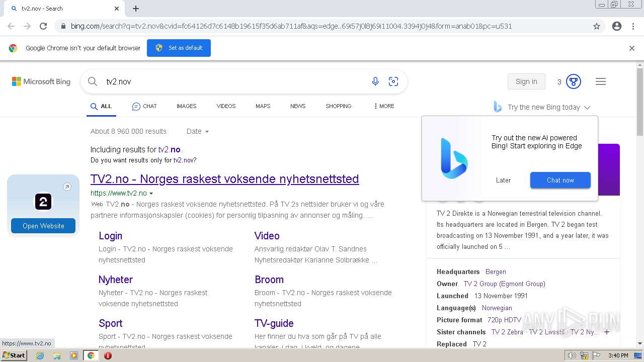
Task: Open Bing hamburger settings menu
Action: [x=601, y=81]
